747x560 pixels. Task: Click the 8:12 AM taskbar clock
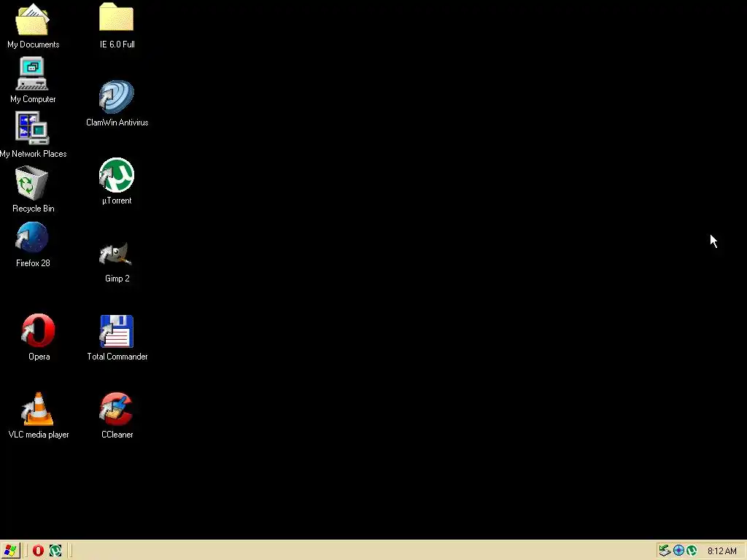721,551
